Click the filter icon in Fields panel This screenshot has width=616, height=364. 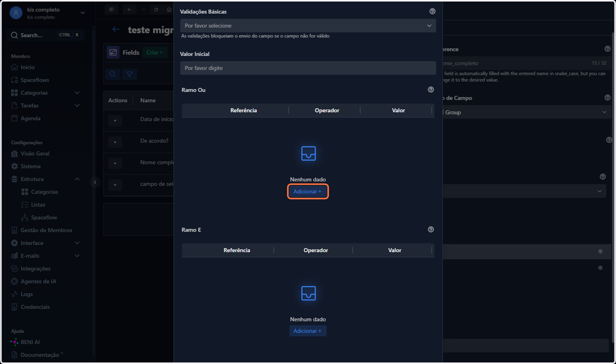[129, 74]
